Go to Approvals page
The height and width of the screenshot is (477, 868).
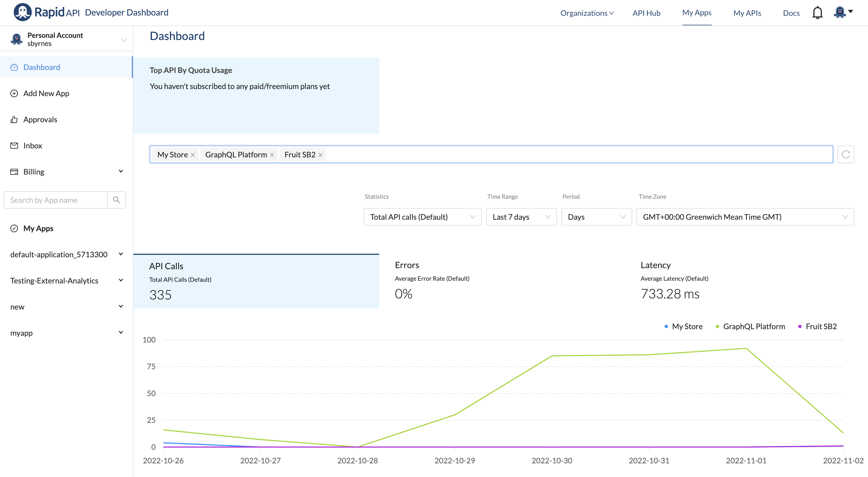pyautogui.click(x=40, y=120)
